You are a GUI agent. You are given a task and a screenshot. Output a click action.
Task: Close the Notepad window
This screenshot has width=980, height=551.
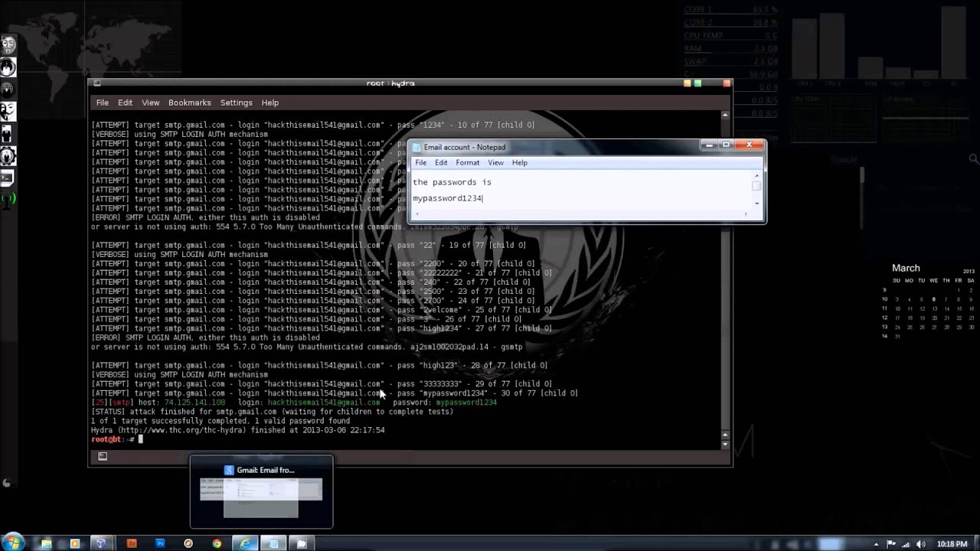click(x=749, y=145)
